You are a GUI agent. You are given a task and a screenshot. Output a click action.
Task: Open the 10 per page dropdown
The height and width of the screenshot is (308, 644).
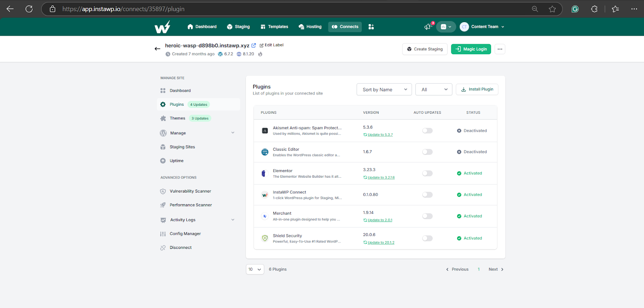coord(255,269)
